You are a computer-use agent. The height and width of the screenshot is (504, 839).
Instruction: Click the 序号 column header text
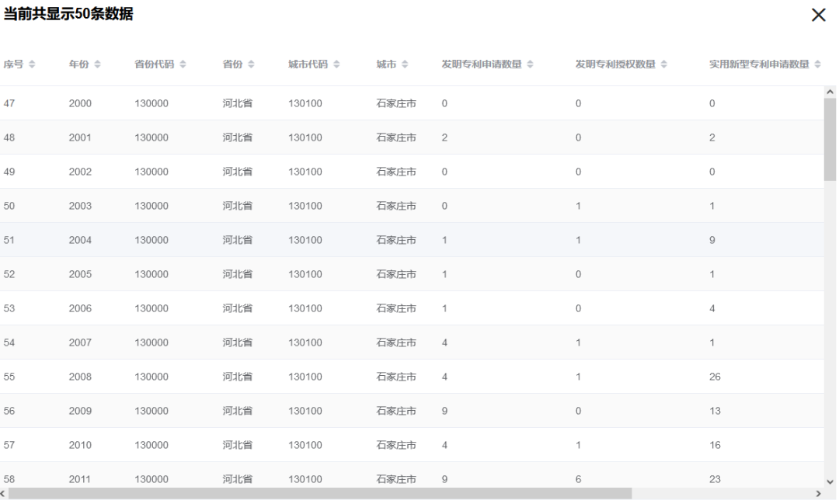13,64
